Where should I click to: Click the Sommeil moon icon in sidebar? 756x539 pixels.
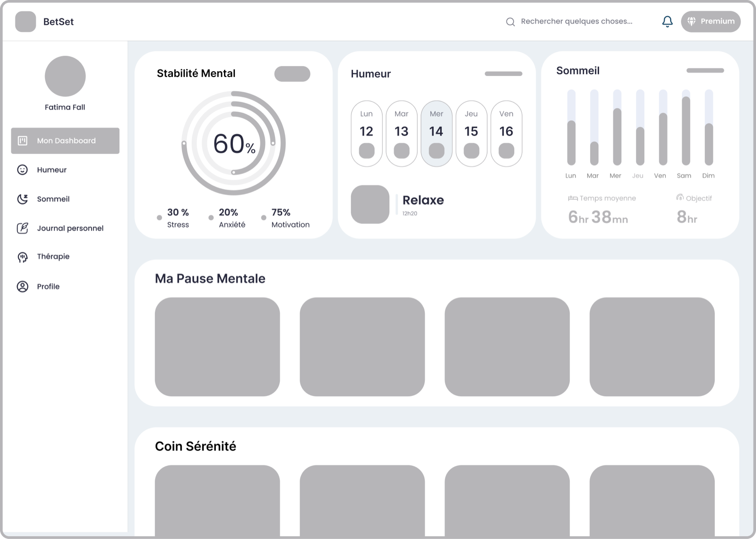click(x=22, y=199)
